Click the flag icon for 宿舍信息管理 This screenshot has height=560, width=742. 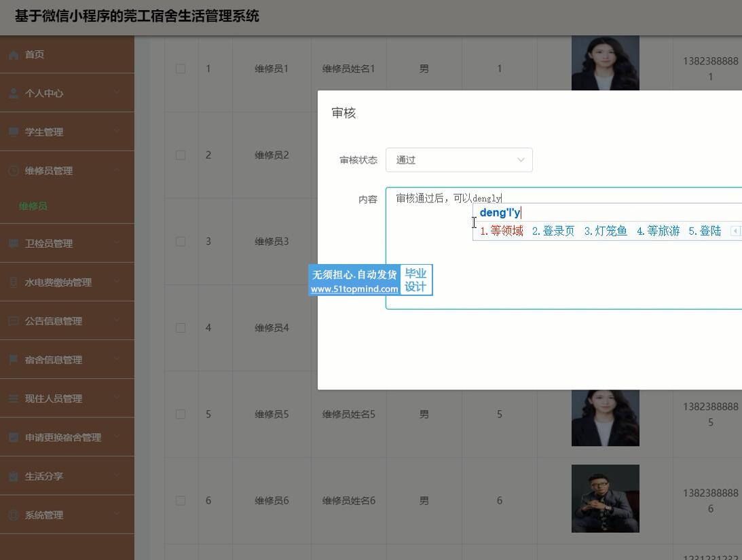click(x=14, y=360)
